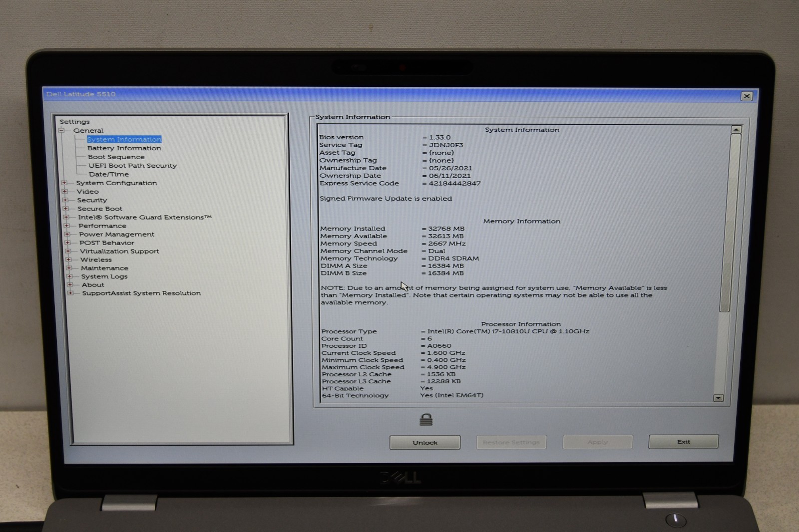Expand SupportAssist System Resolution node
The height and width of the screenshot is (532, 799).
pos(70,293)
